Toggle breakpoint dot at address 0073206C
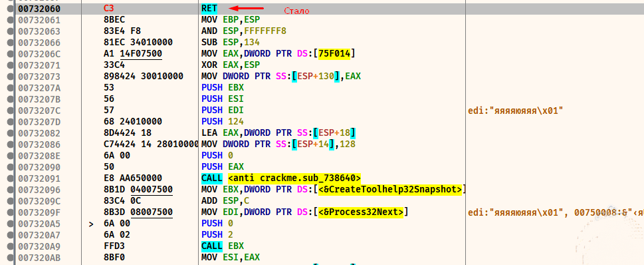The image size is (644, 265). 10,54
